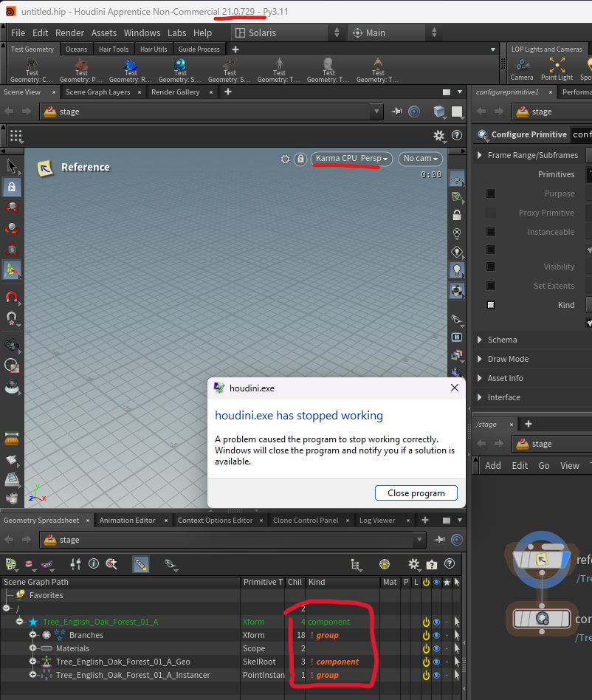Click the Test Geometry Pig Head shelf tool
This screenshot has height=700, width=592.
[x=80, y=70]
